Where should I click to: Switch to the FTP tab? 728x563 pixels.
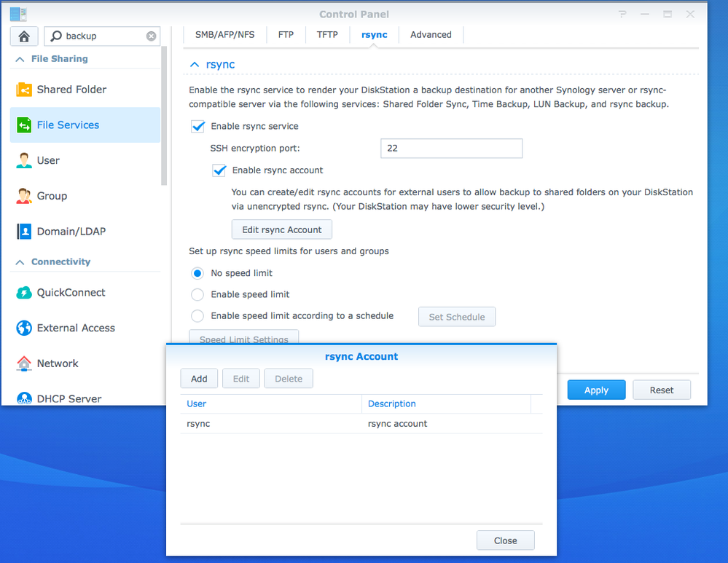point(286,35)
